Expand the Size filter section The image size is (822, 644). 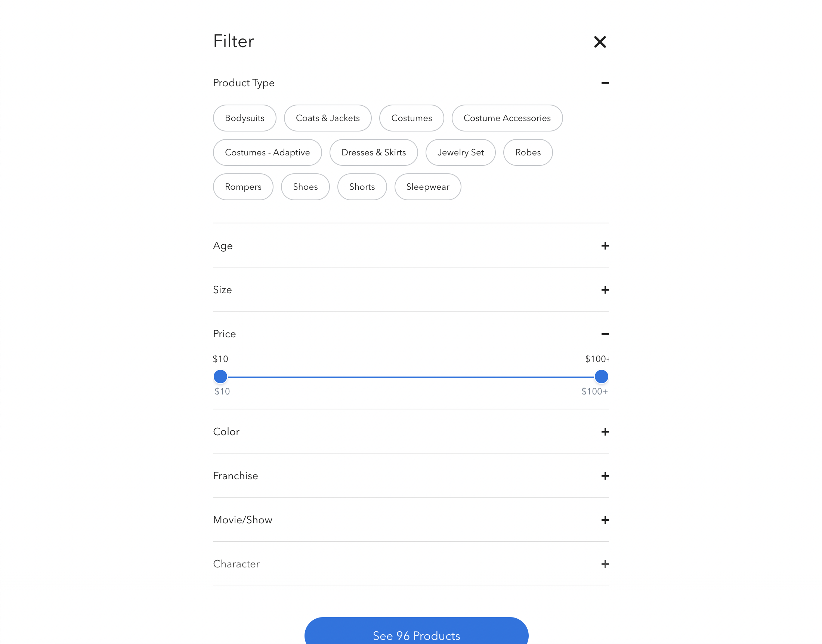coord(605,290)
